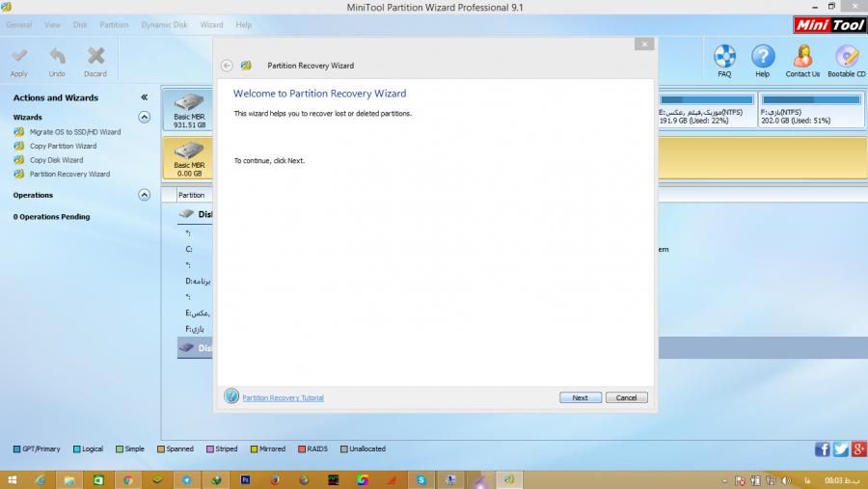Click the back arrow in the wizard header

[227, 66]
